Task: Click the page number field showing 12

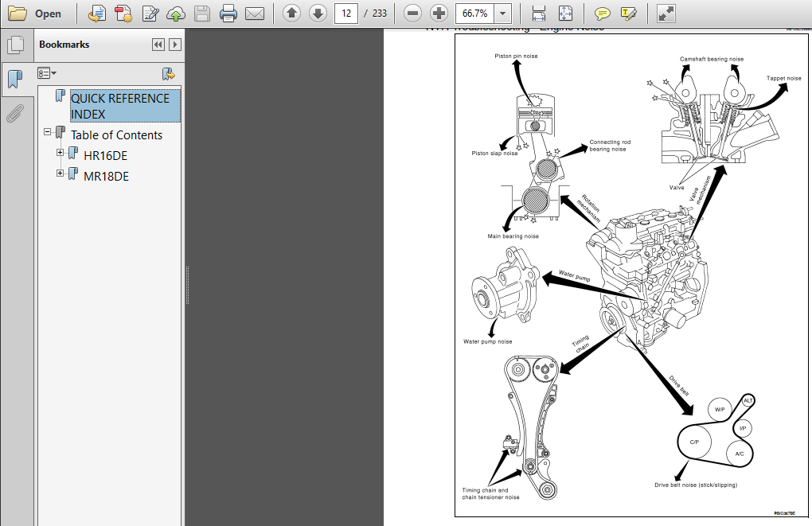Action: [x=346, y=14]
